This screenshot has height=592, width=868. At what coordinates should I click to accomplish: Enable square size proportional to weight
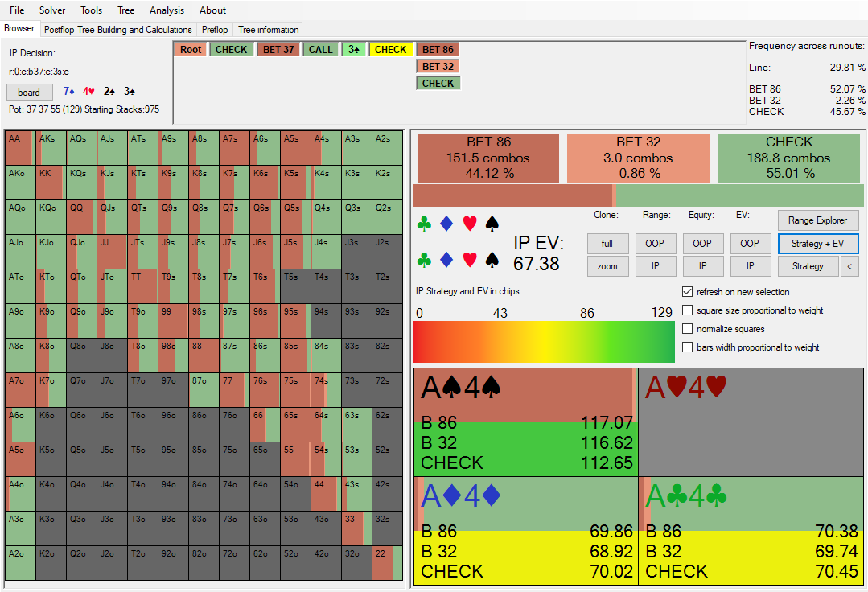coord(688,310)
